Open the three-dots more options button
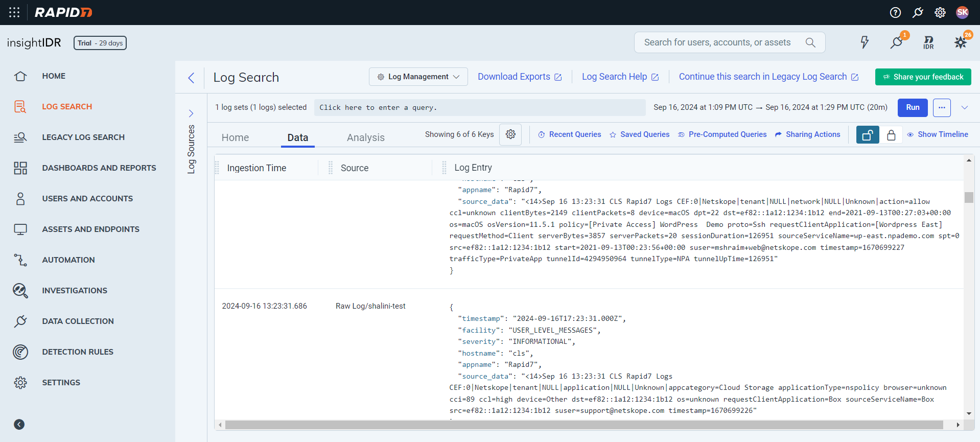This screenshot has width=980, height=442. 942,107
